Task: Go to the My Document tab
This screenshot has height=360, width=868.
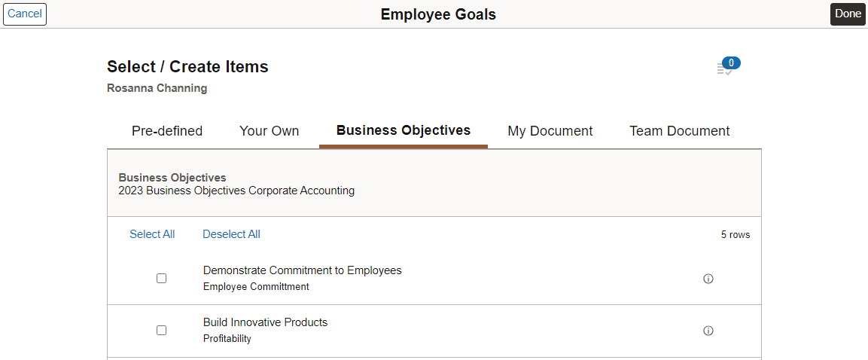Action: pos(550,131)
